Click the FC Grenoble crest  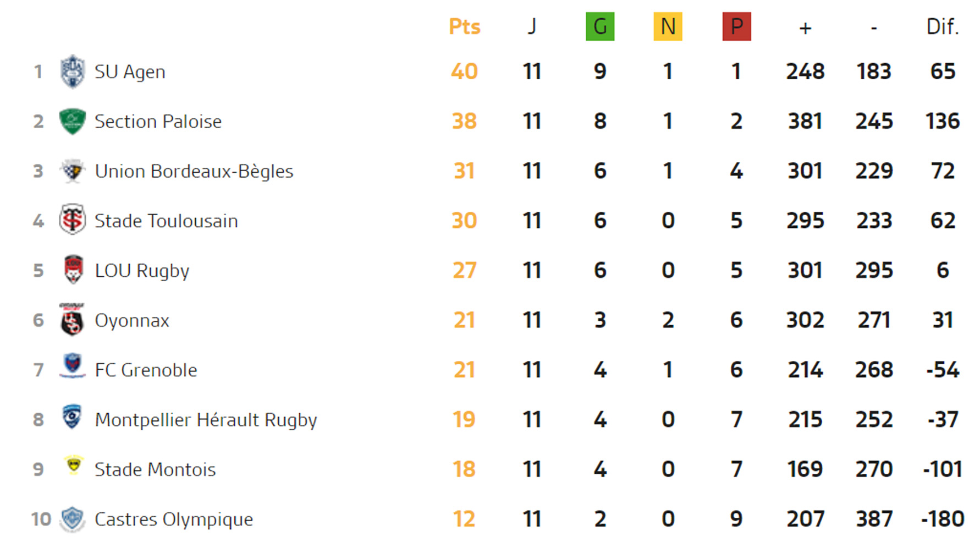click(x=73, y=366)
